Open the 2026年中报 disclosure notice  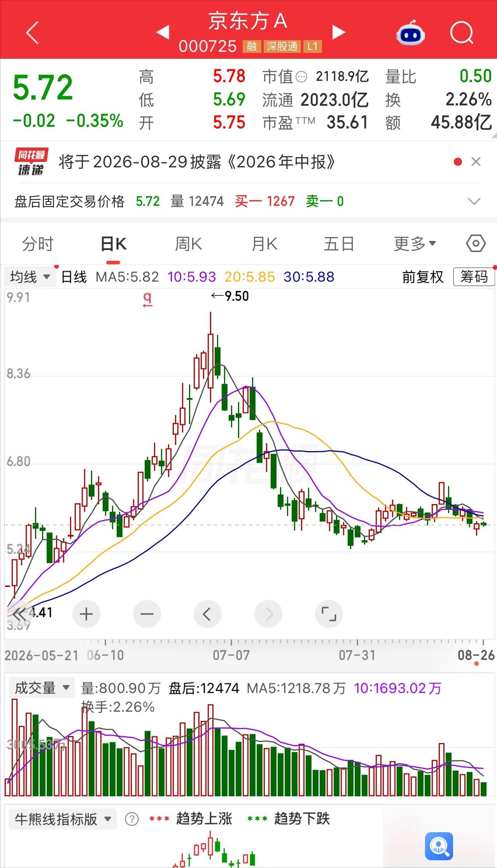click(x=197, y=162)
